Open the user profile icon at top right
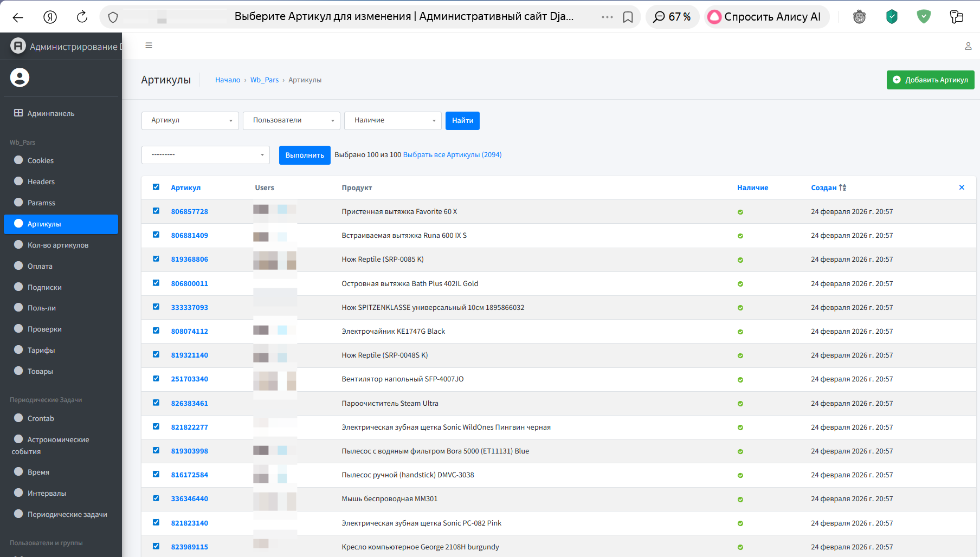The width and height of the screenshot is (980, 557). 968,46
